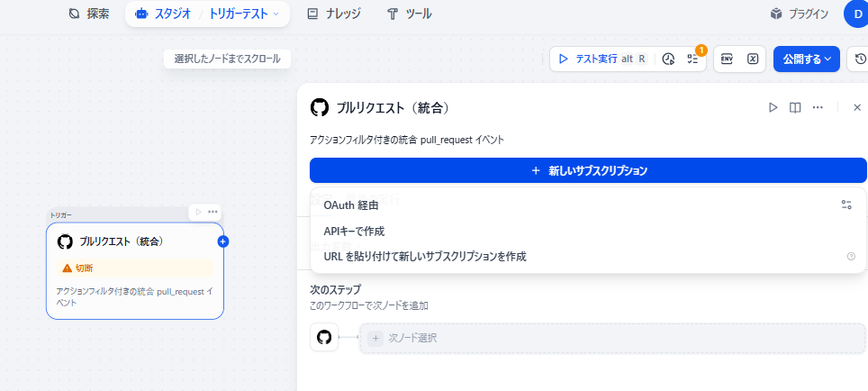868x391 pixels.
Task: Click the 切断 warning badge
Action: [x=134, y=268]
